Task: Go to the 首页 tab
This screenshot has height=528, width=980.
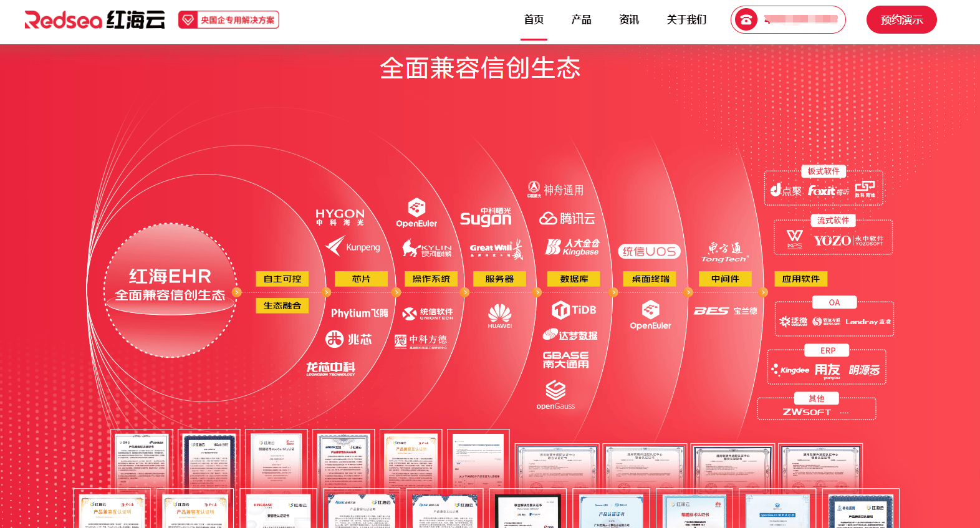Action: [534, 20]
